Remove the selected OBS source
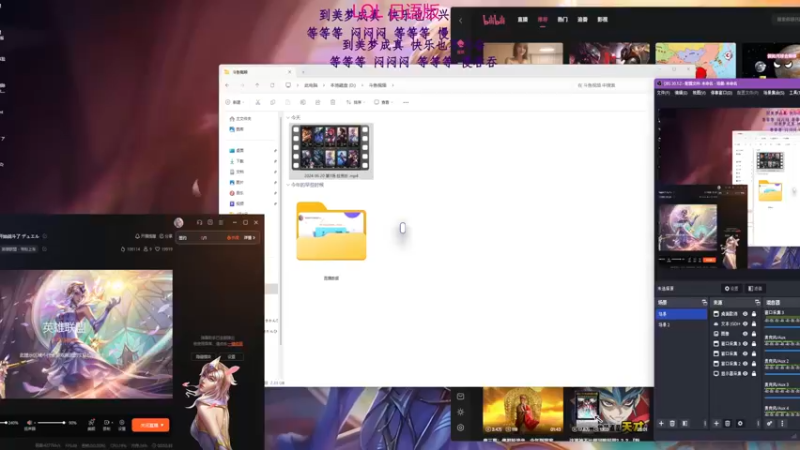Viewport: 800px width, 450px height. 728,423
